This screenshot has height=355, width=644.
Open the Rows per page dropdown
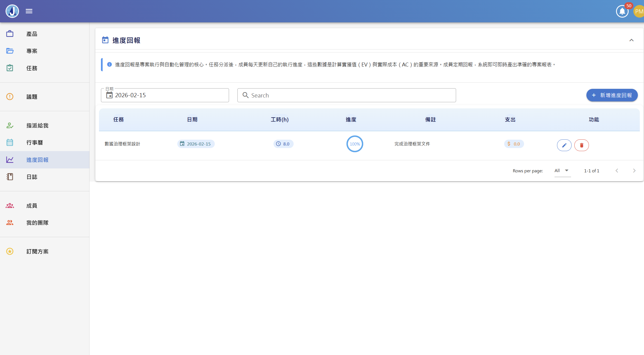pyautogui.click(x=562, y=171)
